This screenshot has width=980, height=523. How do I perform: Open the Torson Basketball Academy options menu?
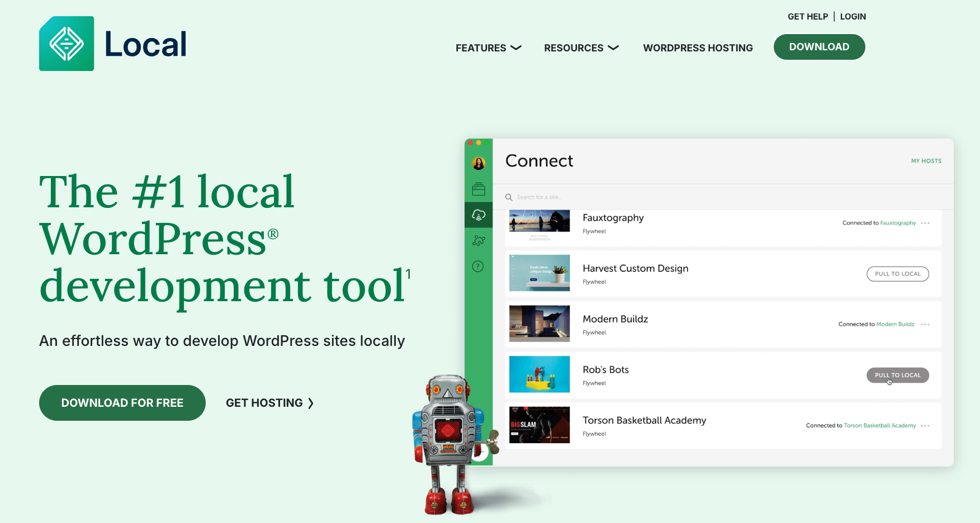[x=925, y=426]
